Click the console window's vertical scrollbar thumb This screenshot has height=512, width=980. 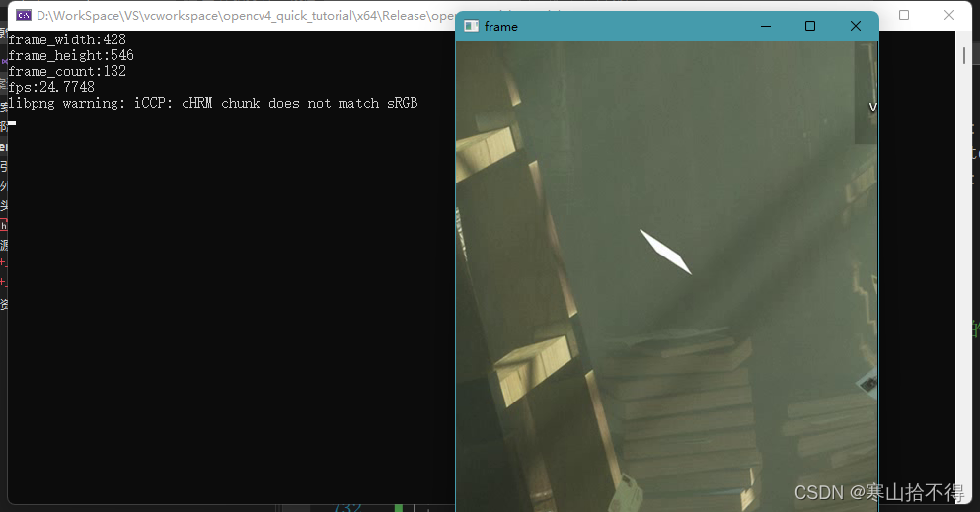tap(964, 55)
